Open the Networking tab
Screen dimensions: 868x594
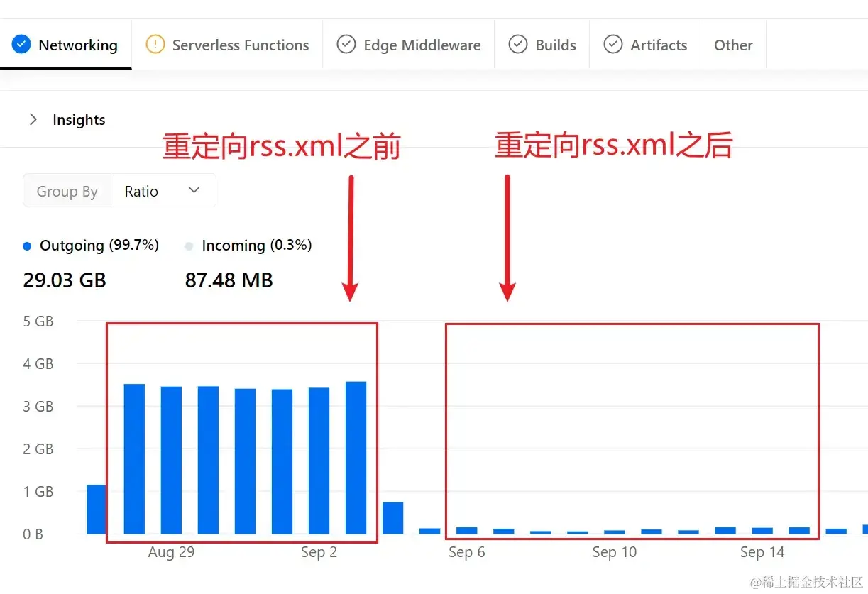click(65, 45)
